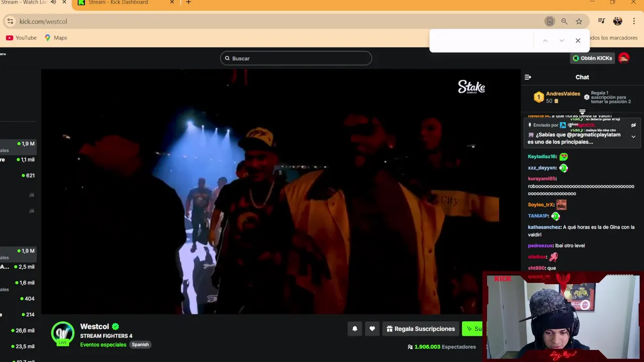The width and height of the screenshot is (644, 362).
Task: Open the media controls icon
Action: tap(601, 21)
